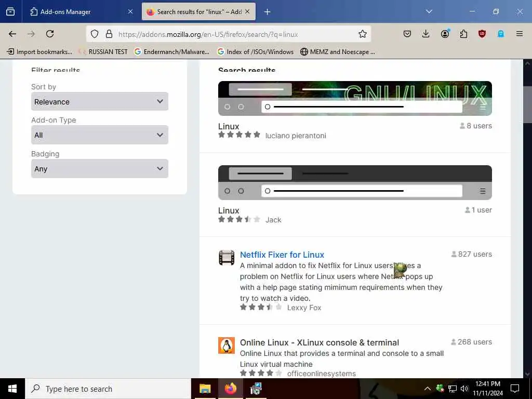The image size is (532, 399).
Task: Save page to Pocket
Action: (407, 34)
